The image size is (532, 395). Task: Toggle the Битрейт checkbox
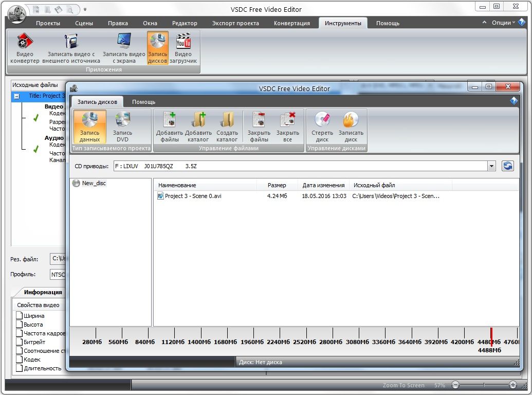[20, 342]
